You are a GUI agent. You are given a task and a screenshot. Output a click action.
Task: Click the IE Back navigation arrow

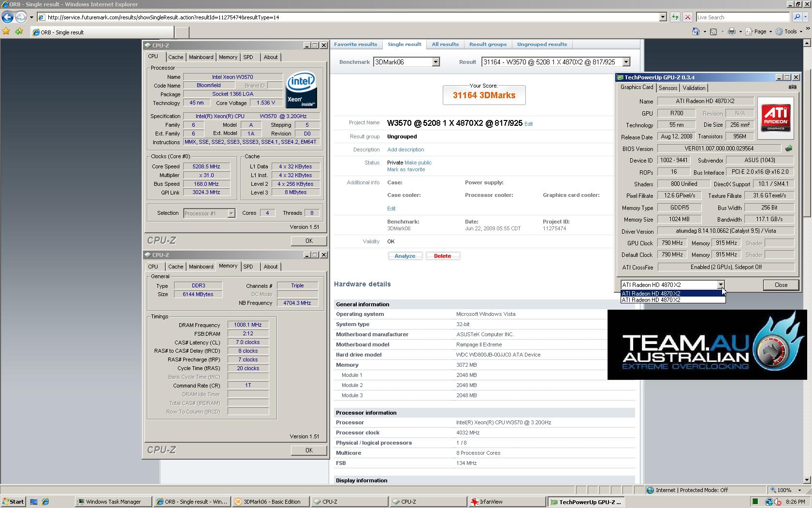7,17
